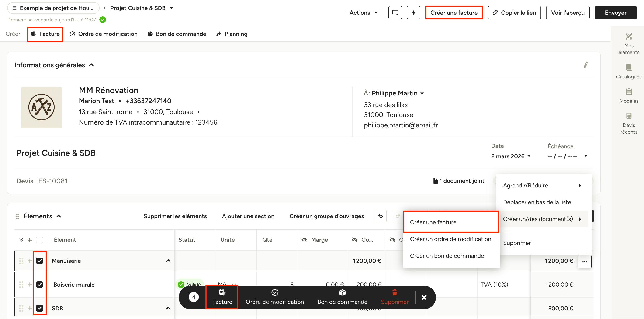
Task: Select Créer un bon de commande
Action: coord(451,256)
